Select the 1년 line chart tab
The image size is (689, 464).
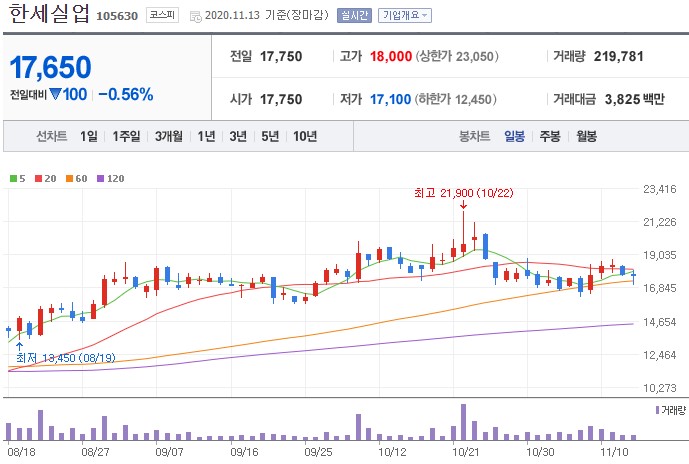pos(206,136)
